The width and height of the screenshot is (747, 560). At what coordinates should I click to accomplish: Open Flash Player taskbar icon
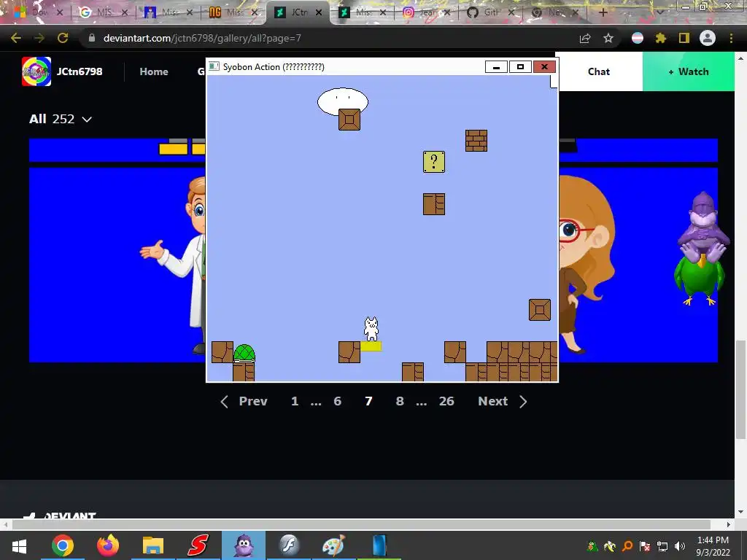pos(289,545)
